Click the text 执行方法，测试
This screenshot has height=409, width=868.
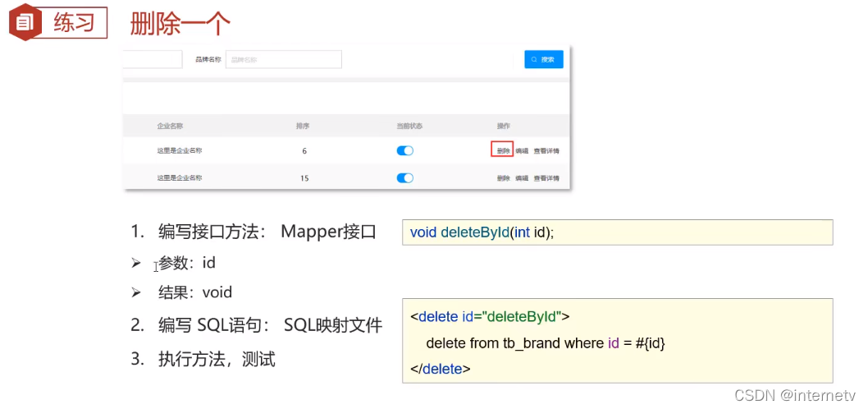(217, 361)
